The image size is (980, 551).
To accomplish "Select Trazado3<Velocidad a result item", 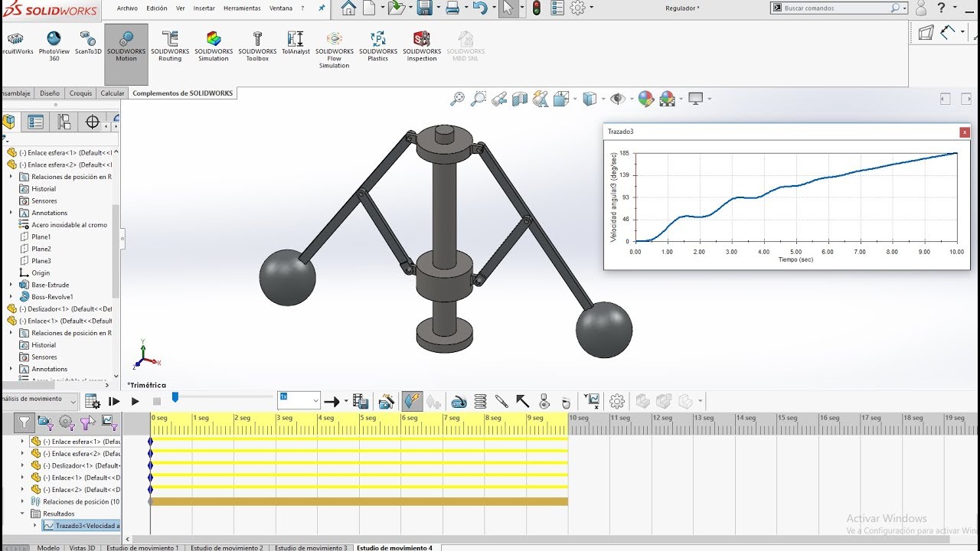I will tap(82, 526).
